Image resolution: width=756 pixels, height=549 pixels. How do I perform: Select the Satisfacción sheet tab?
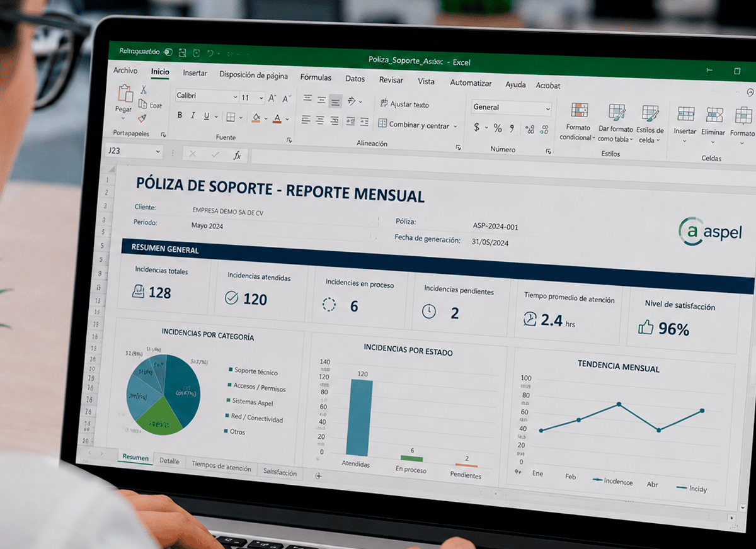tap(280, 472)
